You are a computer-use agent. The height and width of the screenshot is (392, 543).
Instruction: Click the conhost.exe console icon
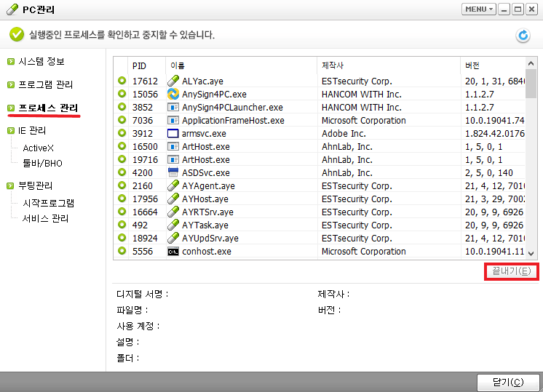173,252
